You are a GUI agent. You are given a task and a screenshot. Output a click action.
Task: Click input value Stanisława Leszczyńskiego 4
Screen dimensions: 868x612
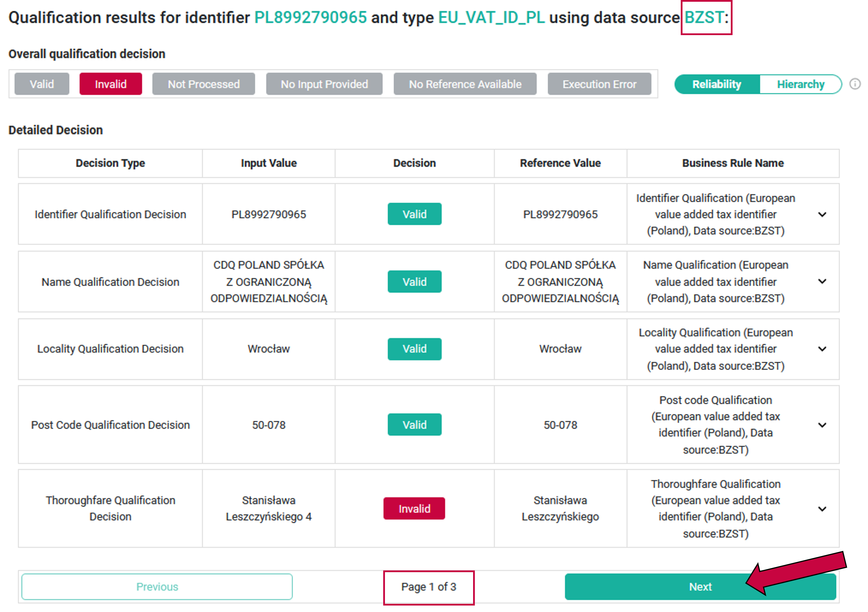(x=269, y=508)
